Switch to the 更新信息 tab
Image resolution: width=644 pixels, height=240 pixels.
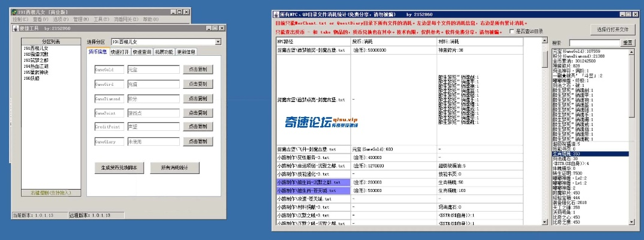186,52
